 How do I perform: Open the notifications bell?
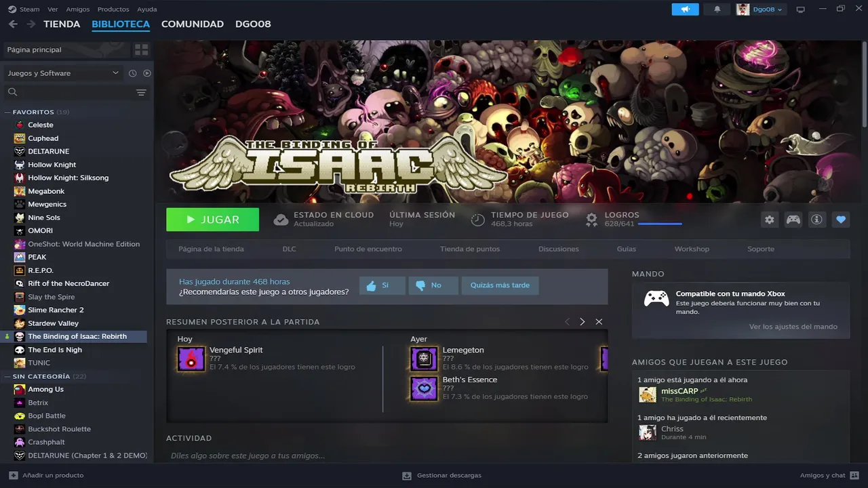click(717, 9)
